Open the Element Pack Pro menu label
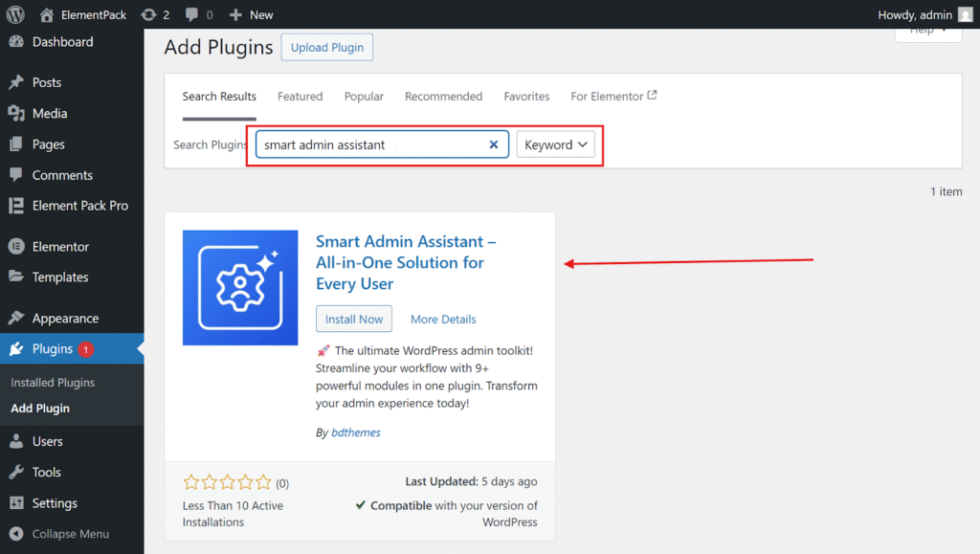 (x=80, y=206)
